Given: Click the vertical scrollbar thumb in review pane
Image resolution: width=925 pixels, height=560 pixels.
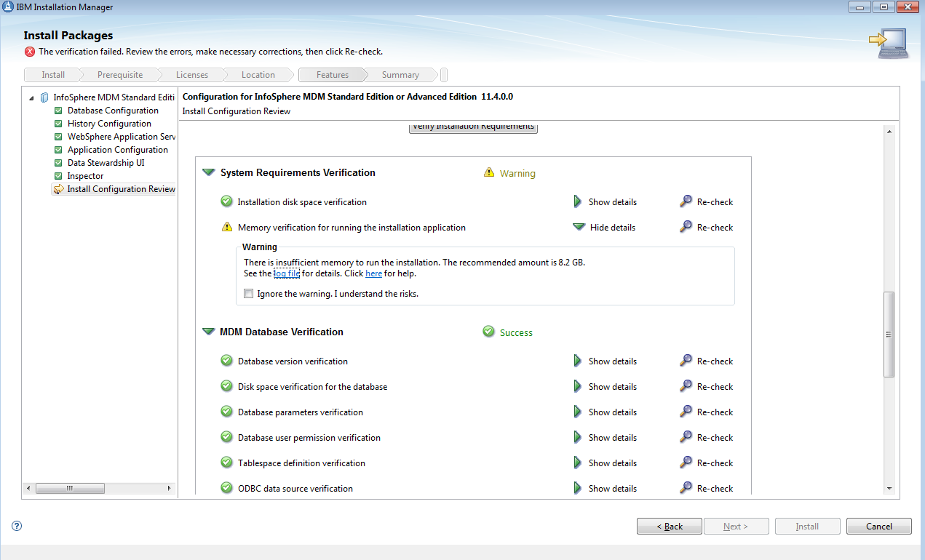Looking at the screenshot, I should pyautogui.click(x=889, y=335).
